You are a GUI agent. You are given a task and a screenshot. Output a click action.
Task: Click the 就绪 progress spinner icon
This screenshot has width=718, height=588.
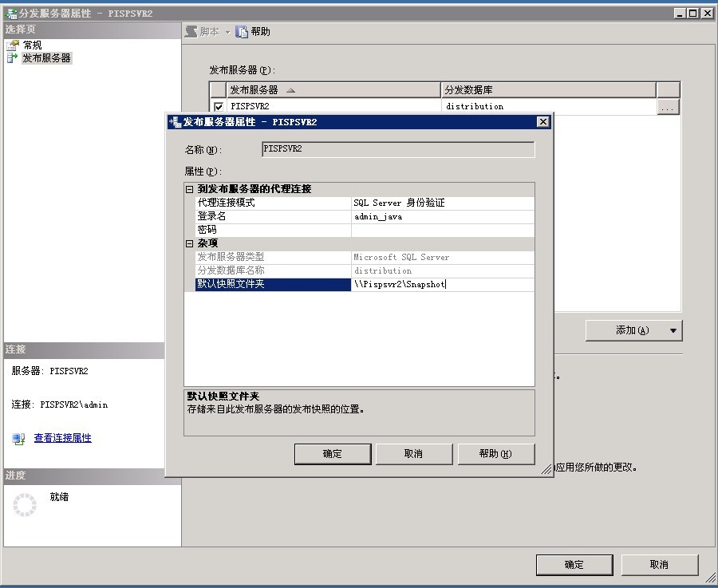26,505
